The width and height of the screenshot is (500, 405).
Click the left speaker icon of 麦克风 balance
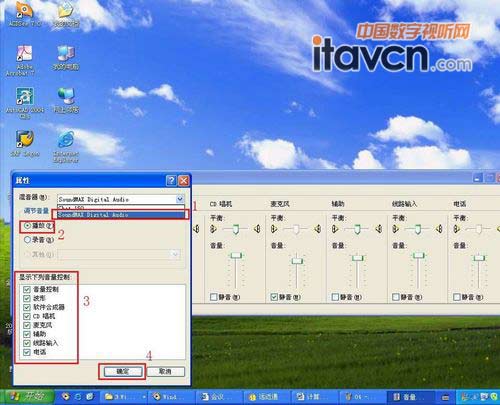pos(274,229)
